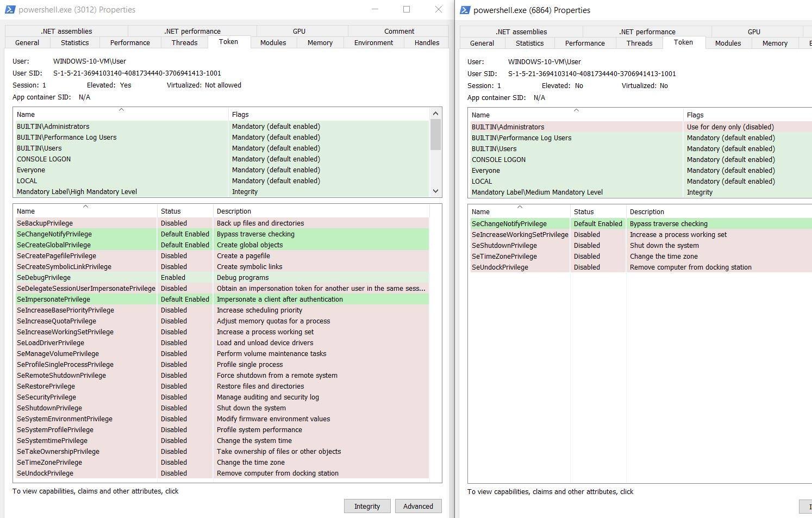Image resolution: width=812 pixels, height=518 pixels.
Task: Click PowerShell icon in right window title bar
Action: [465, 10]
